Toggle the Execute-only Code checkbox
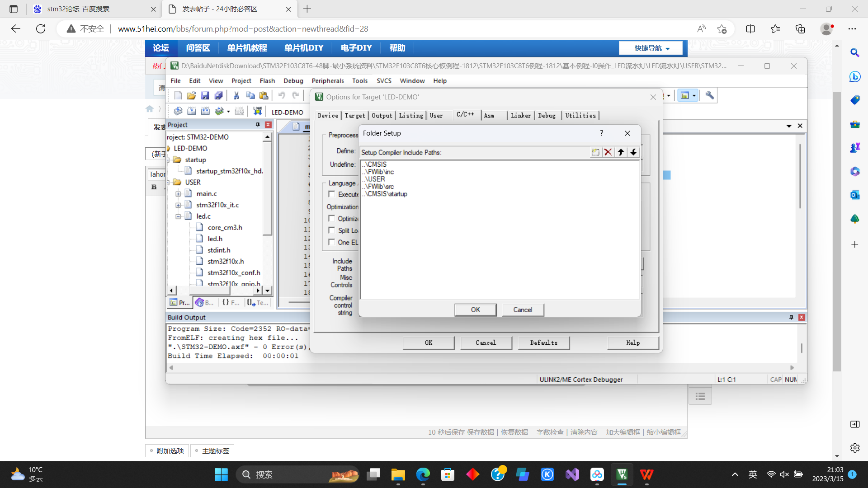 [x=332, y=194]
